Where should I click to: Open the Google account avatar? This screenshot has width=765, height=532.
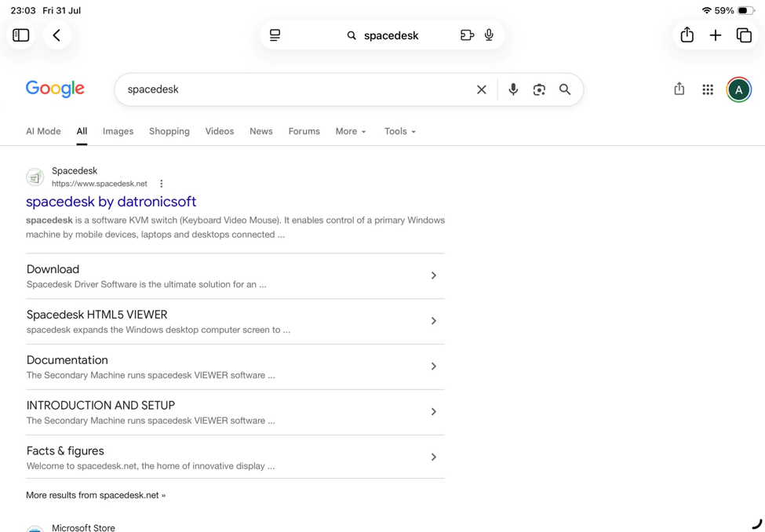coord(739,89)
